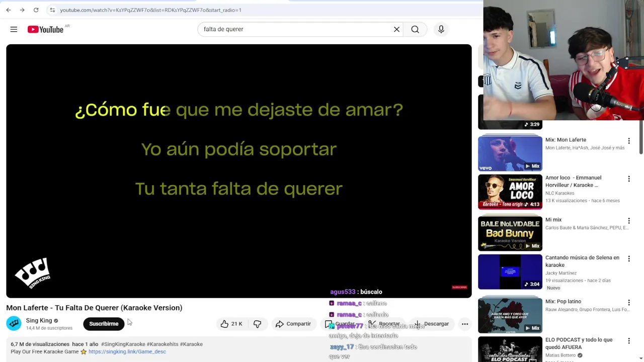644x362 pixels.
Task: Dislike the video with thumbs down
Action: tap(257, 324)
